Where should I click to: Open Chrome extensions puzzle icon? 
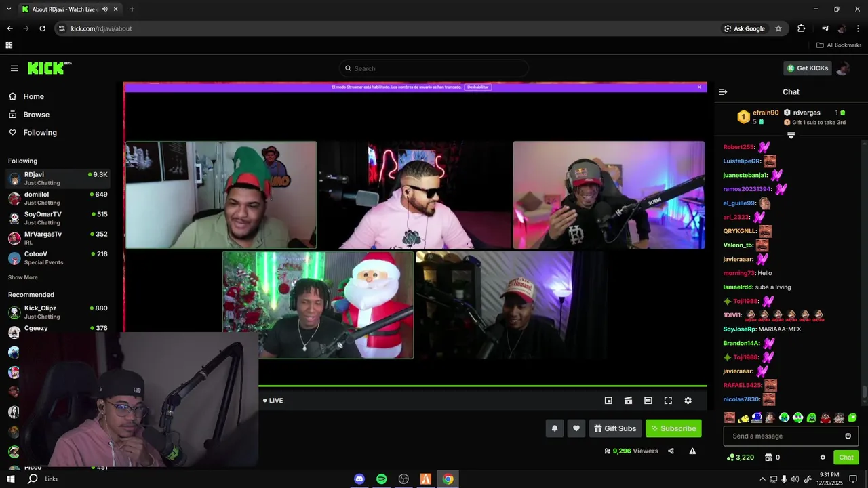coord(801,28)
